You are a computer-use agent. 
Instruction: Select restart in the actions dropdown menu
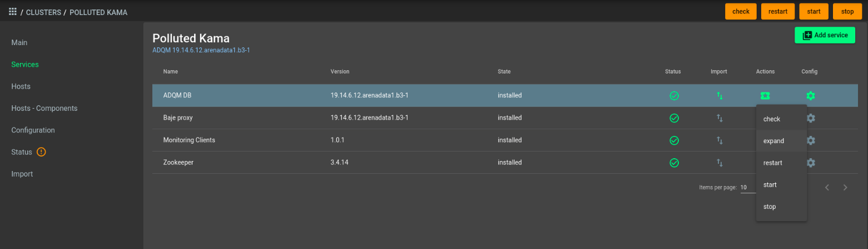tap(773, 163)
